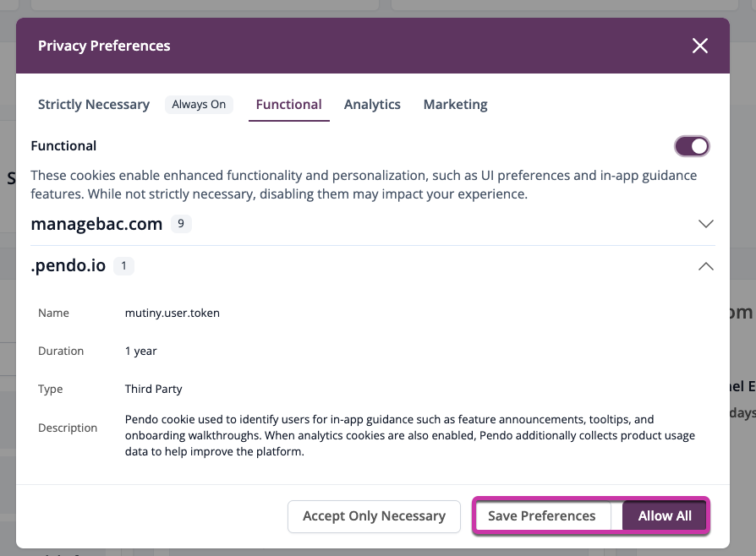Close the Privacy Preferences dialog
756x556 pixels.
[x=699, y=46]
